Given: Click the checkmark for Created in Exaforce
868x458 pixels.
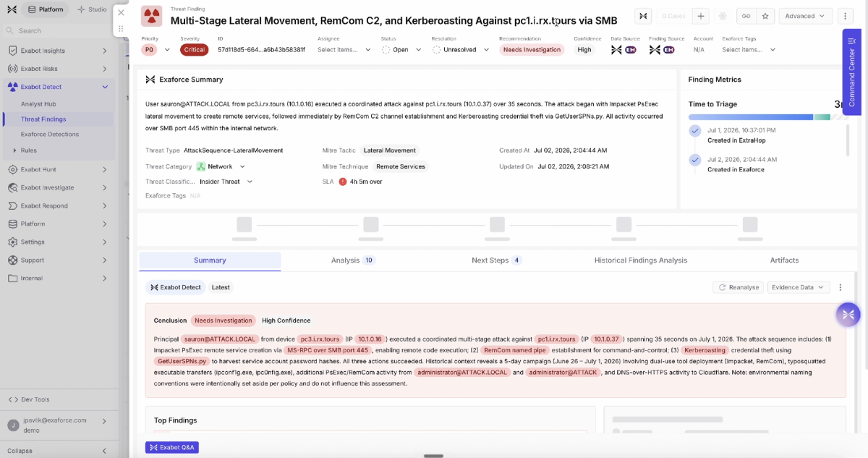Looking at the screenshot, I should click(x=695, y=160).
